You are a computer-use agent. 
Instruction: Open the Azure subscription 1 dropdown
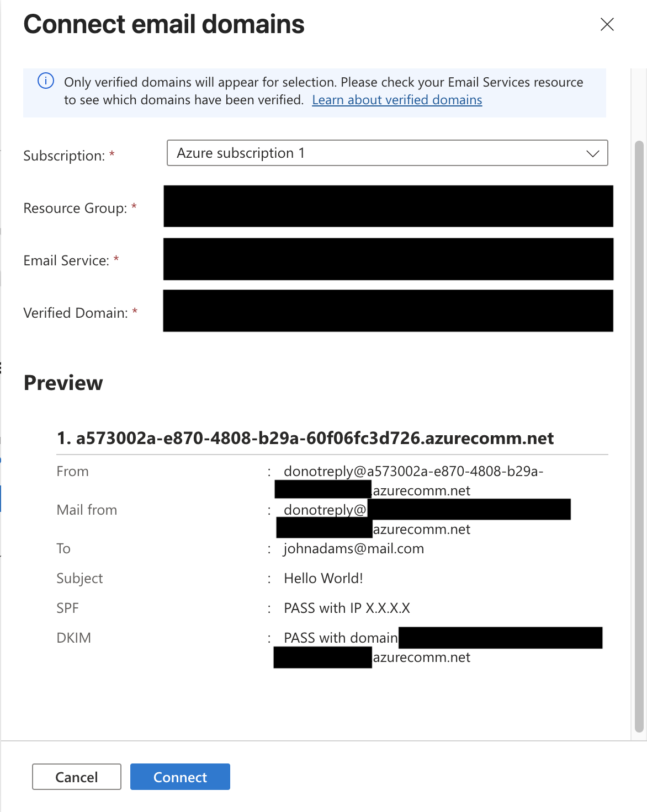pyautogui.click(x=387, y=153)
